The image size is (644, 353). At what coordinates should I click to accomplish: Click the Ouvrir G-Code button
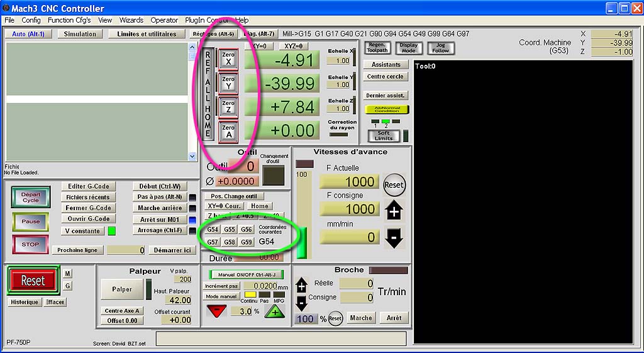point(89,218)
